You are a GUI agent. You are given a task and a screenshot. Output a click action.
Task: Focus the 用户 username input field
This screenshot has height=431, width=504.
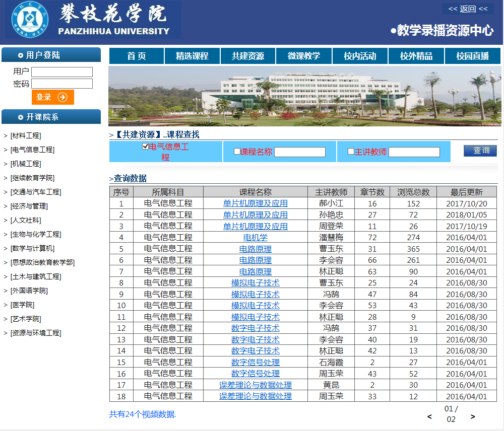[62, 72]
